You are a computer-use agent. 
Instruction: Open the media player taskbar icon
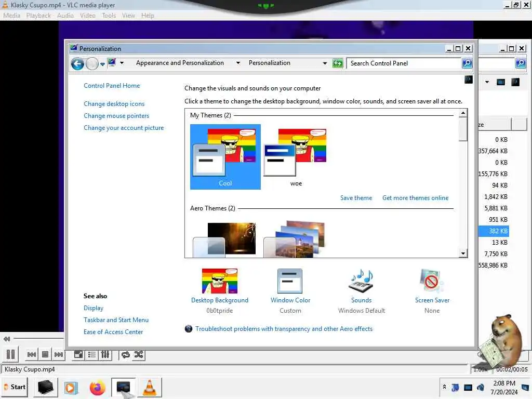tap(71, 387)
